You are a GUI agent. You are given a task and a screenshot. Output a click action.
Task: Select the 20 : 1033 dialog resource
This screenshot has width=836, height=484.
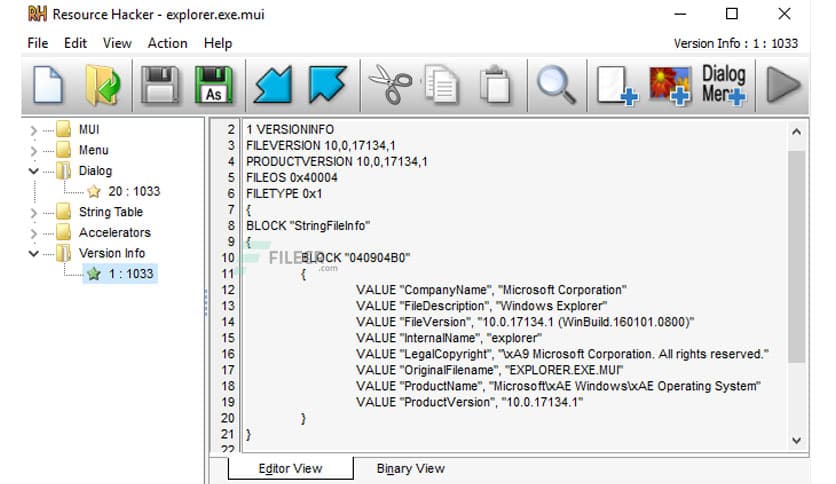pos(134,192)
